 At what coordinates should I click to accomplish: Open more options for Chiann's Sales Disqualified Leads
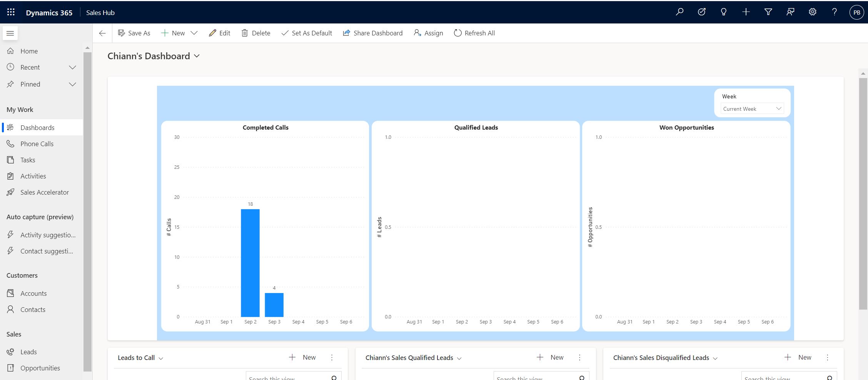click(x=827, y=358)
